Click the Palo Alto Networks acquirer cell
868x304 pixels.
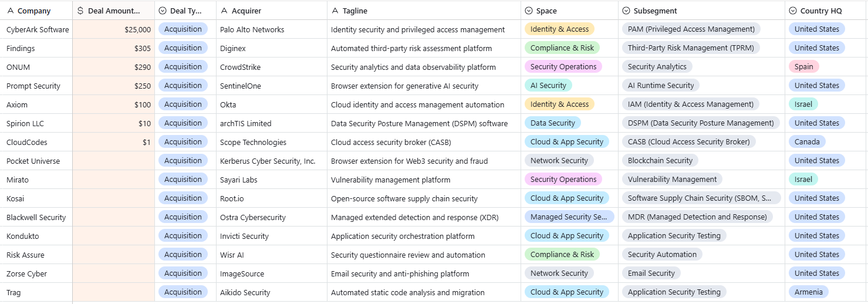pos(272,29)
